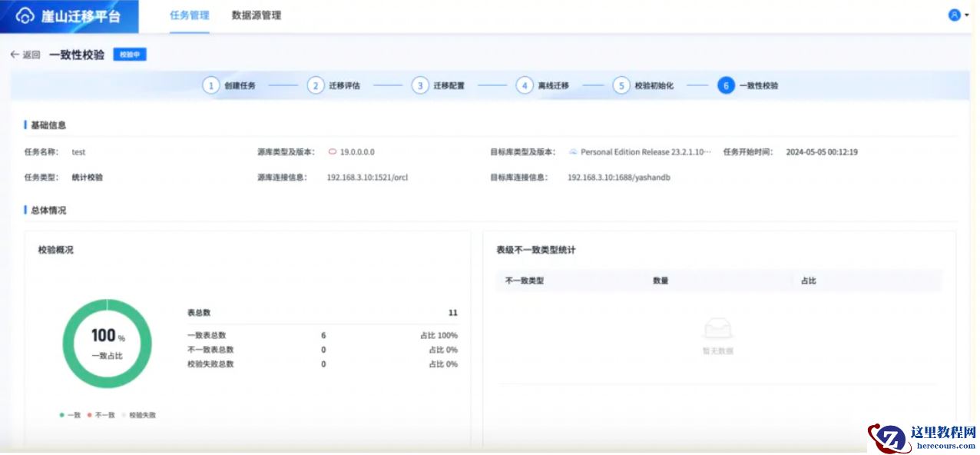This screenshot has height=455, width=980.
Task: Click the 崖山迁移平台 cloud logo icon
Action: pyautogui.click(x=25, y=16)
